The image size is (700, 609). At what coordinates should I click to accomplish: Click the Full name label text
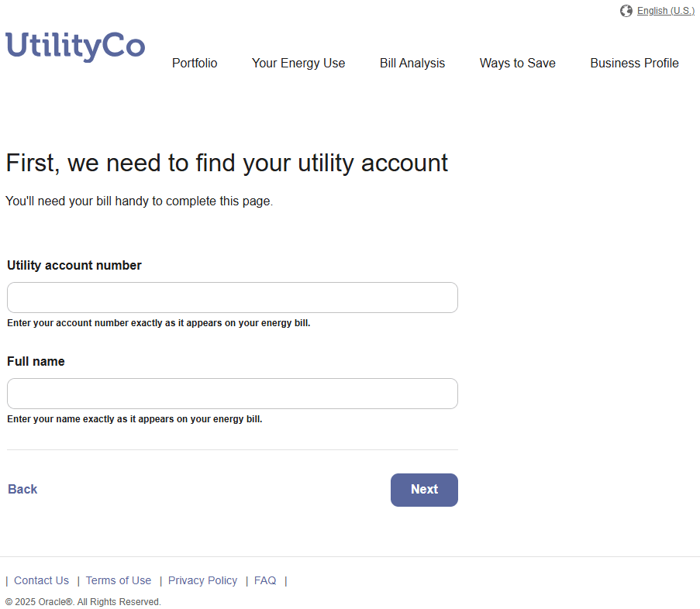pos(36,361)
